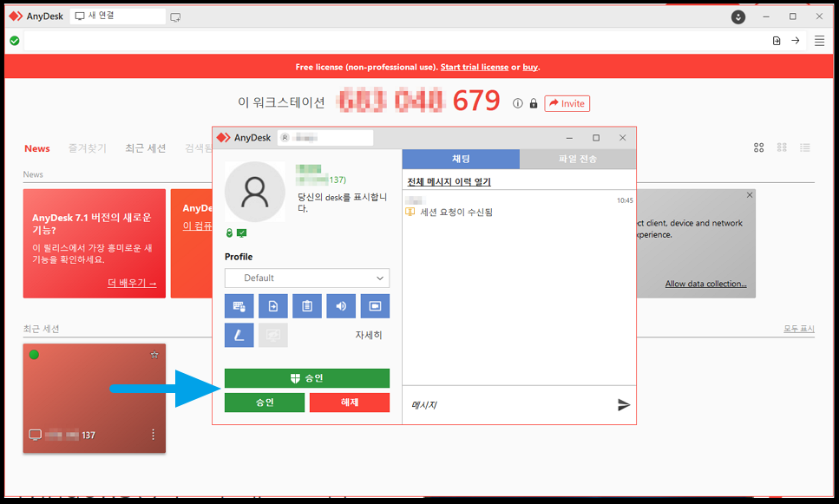Click the red 해제 dismiss button

coord(350,403)
